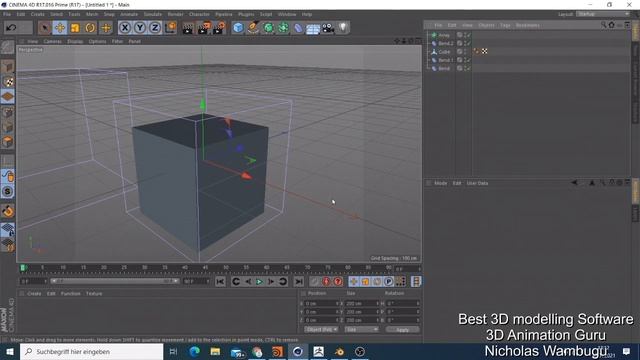Add a Cube primitive object
Image resolution: width=640 pixels, height=360 pixels.
(238, 28)
